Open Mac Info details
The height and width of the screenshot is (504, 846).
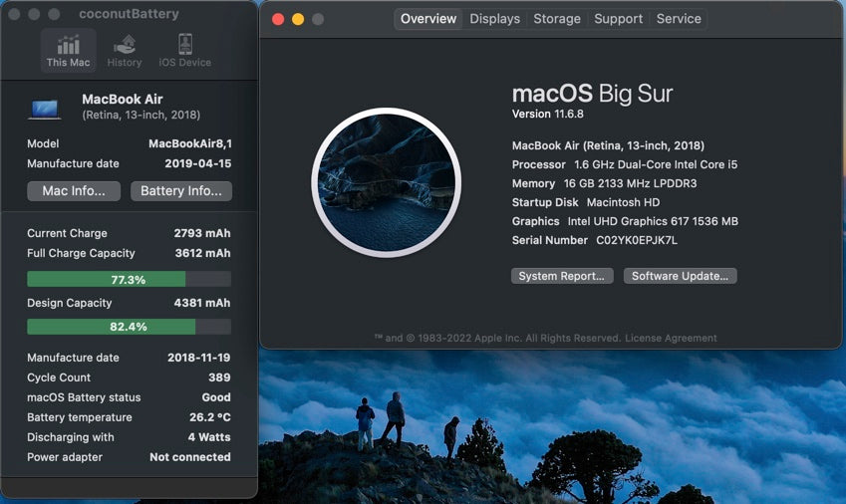74,191
